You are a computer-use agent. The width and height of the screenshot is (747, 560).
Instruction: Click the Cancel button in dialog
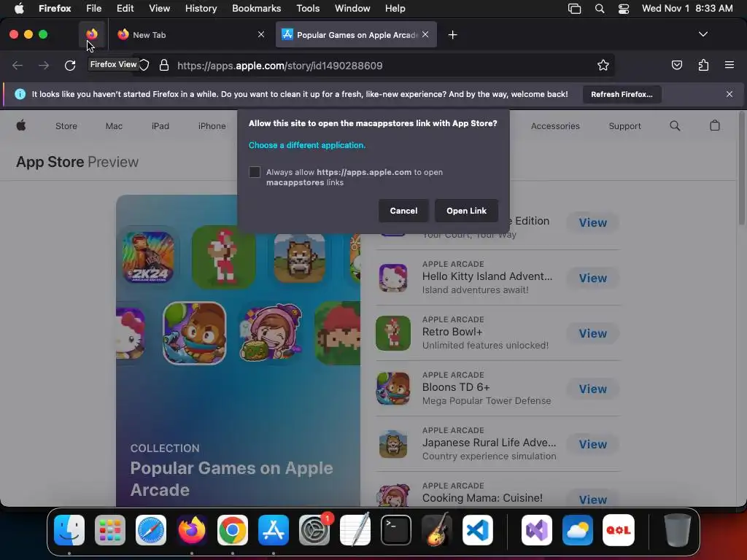pyautogui.click(x=403, y=211)
